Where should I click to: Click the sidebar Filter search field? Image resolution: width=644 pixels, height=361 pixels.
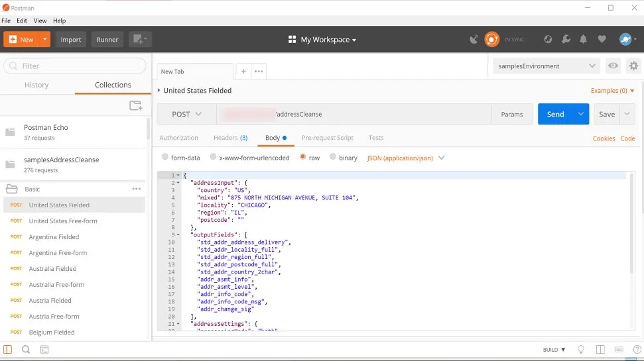tap(75, 66)
